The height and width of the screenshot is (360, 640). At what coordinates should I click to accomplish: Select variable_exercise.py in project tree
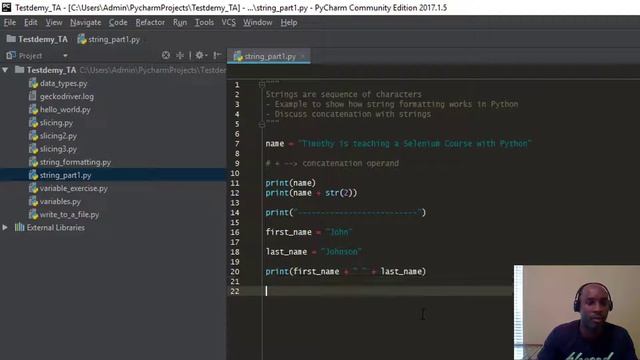click(73, 188)
